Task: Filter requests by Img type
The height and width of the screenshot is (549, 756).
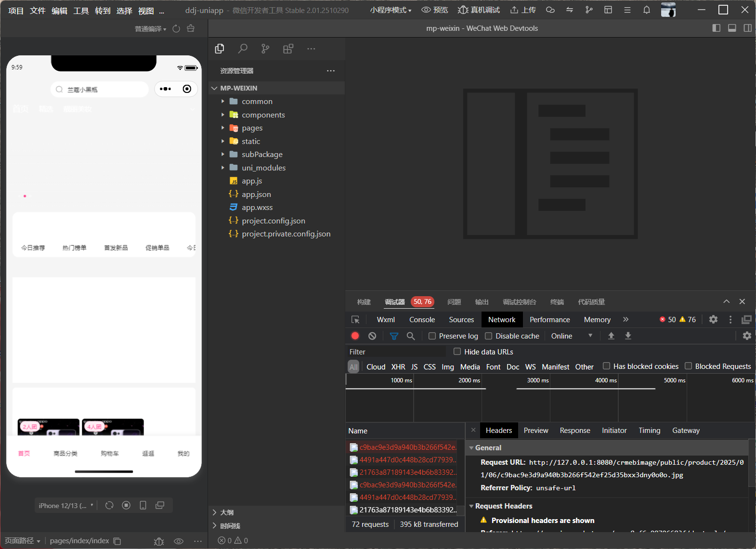Action: [x=448, y=366]
